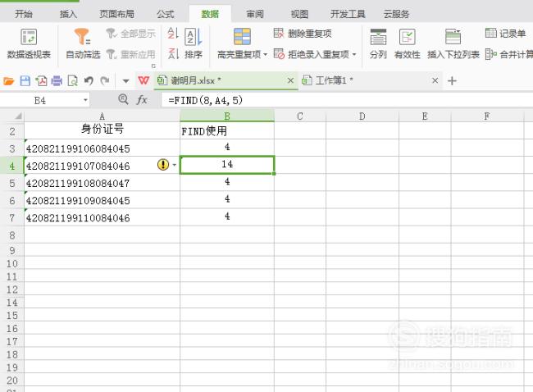
Task: Switch to the 审阅 ribbon tab
Action: pyautogui.click(x=255, y=14)
